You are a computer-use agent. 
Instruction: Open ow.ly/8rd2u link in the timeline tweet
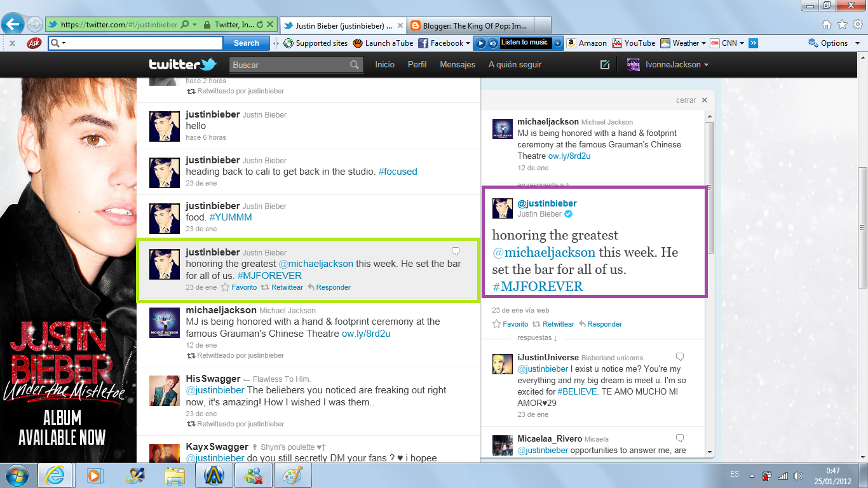(x=366, y=334)
